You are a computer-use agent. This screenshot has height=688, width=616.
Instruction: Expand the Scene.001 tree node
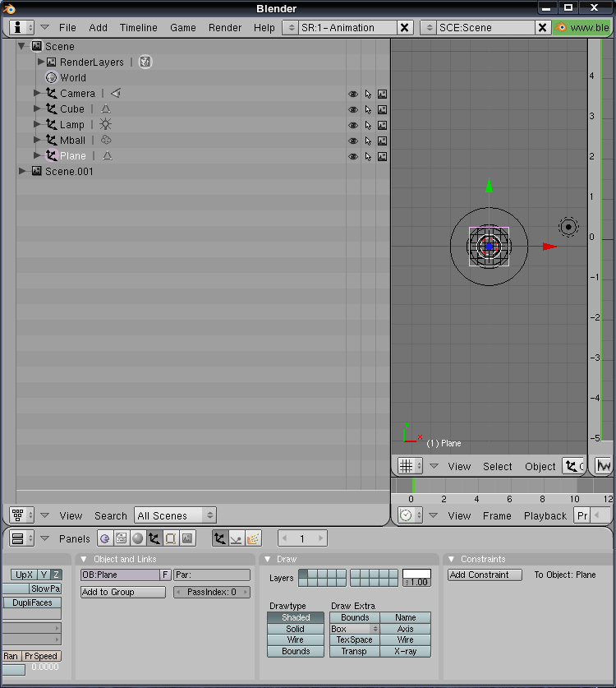(x=22, y=171)
